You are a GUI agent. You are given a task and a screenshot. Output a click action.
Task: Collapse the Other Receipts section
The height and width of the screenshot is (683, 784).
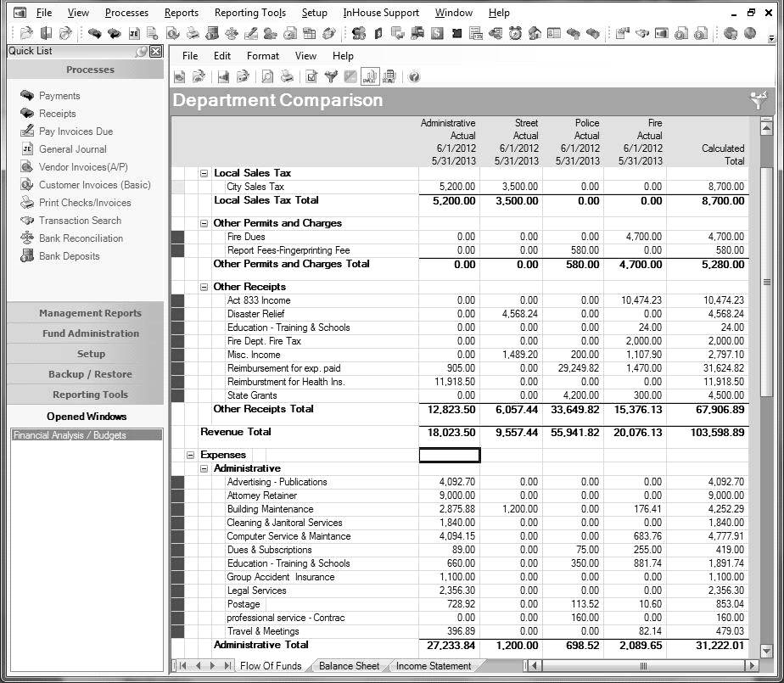(x=204, y=287)
